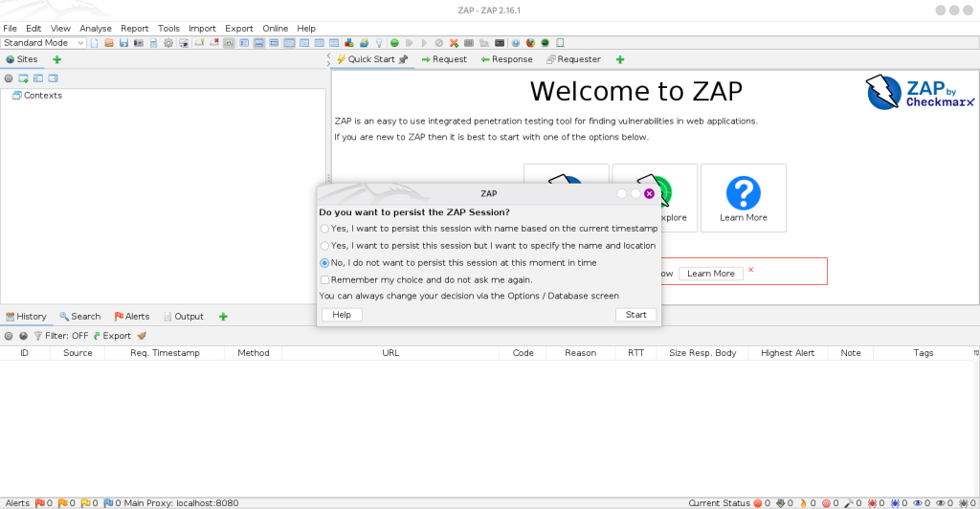Open the Analyse menu
This screenshot has width=980, height=509.
tap(96, 28)
